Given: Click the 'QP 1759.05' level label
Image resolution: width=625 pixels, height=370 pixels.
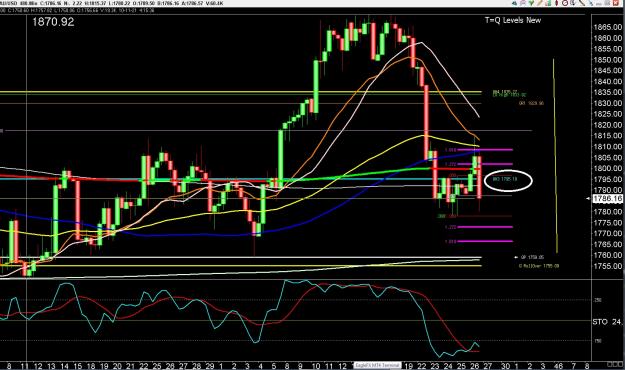Looking at the screenshot, I should pos(532,258).
